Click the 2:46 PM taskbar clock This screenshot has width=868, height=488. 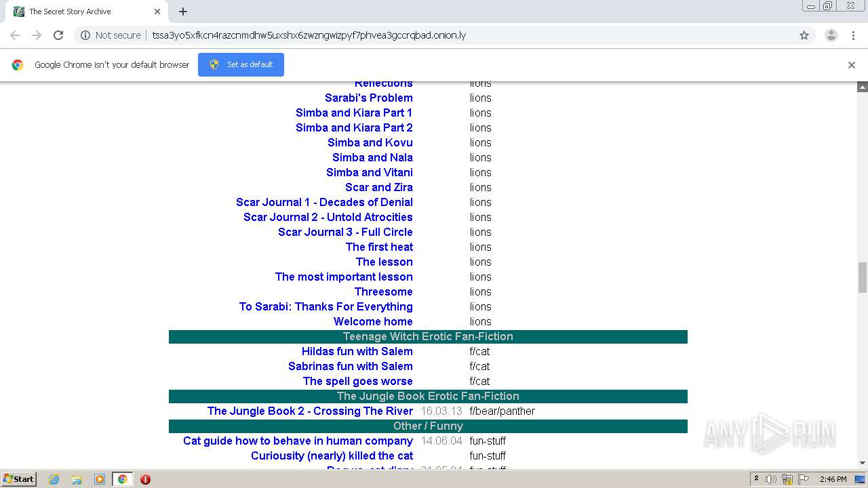833,479
